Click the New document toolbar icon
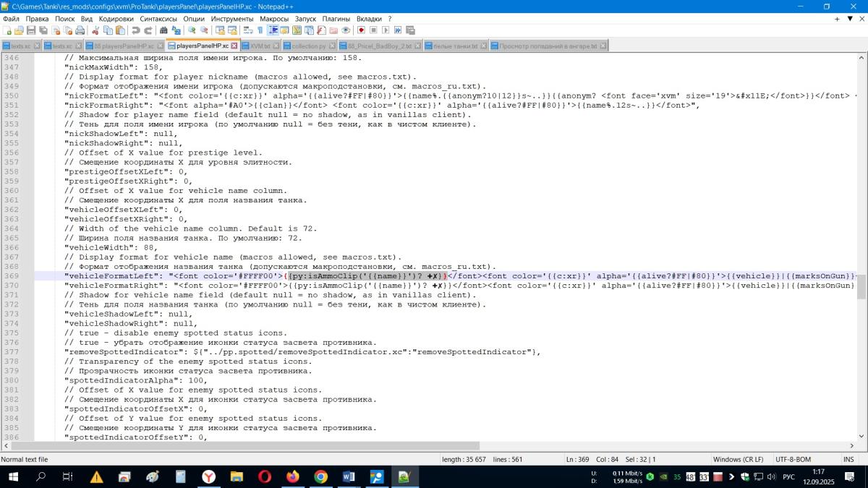 pyautogui.click(x=7, y=30)
